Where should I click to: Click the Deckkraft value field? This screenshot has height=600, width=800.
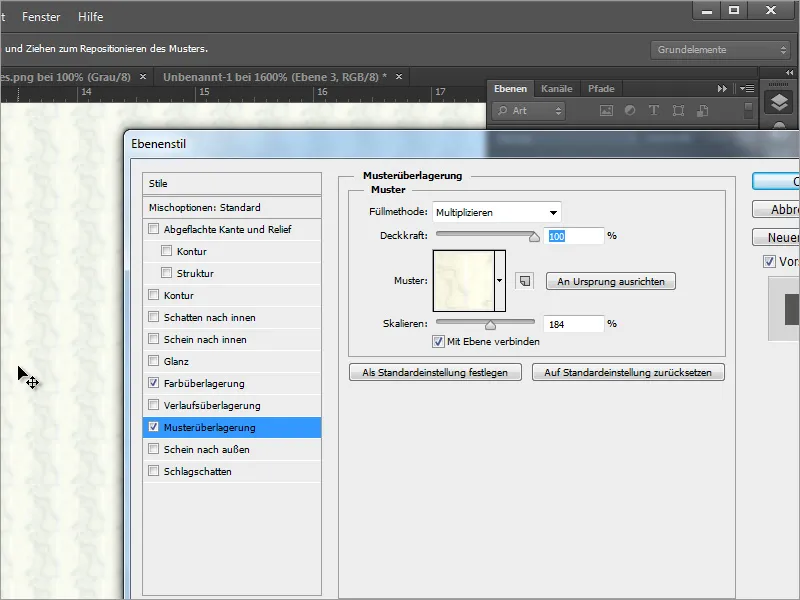(574, 236)
